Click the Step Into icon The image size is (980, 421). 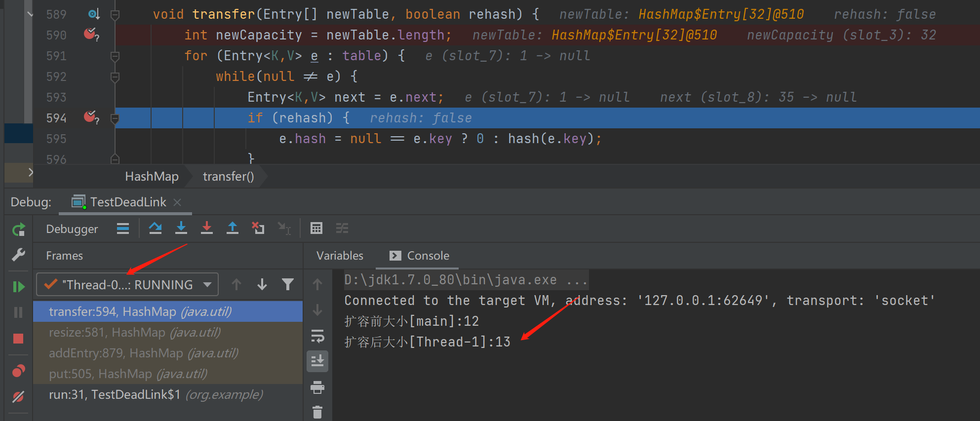(181, 228)
